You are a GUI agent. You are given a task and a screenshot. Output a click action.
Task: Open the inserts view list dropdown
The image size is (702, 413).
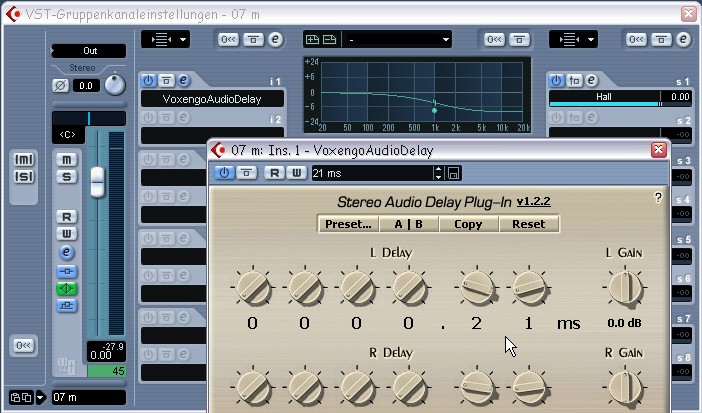[165, 39]
